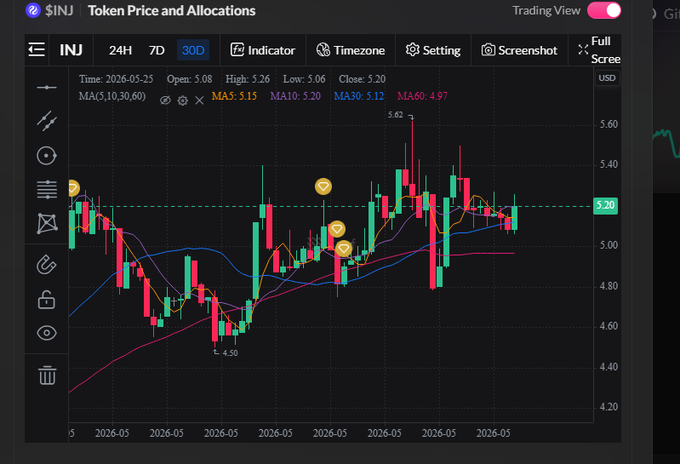Click the 4.50 low price annotation

pyautogui.click(x=230, y=353)
